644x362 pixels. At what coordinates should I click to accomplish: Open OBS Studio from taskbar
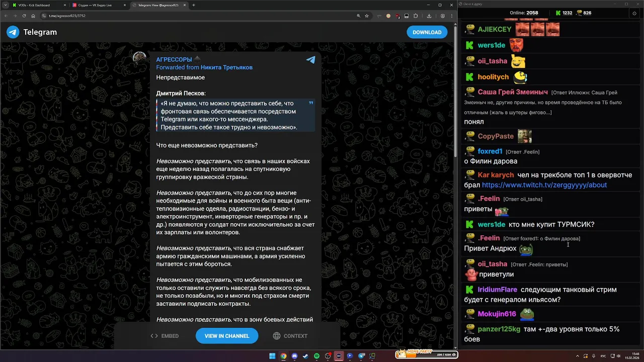coord(328,356)
